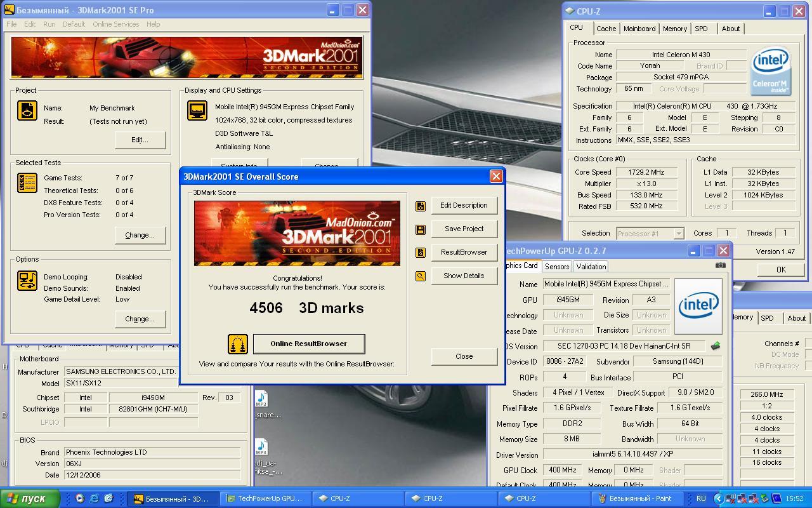The width and height of the screenshot is (812, 508).
Task: Open the Internet Explorer quick launch icon
Action: click(95, 498)
